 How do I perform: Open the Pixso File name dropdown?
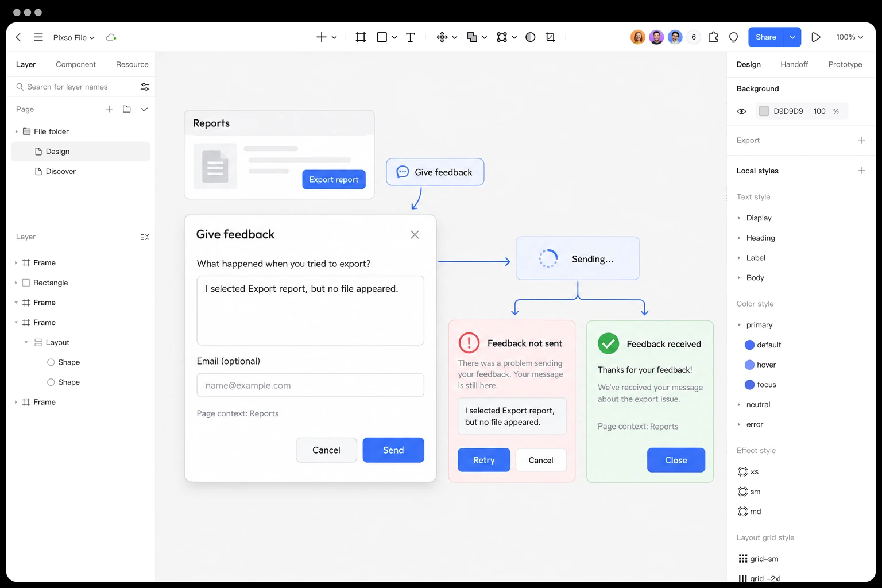tap(73, 37)
